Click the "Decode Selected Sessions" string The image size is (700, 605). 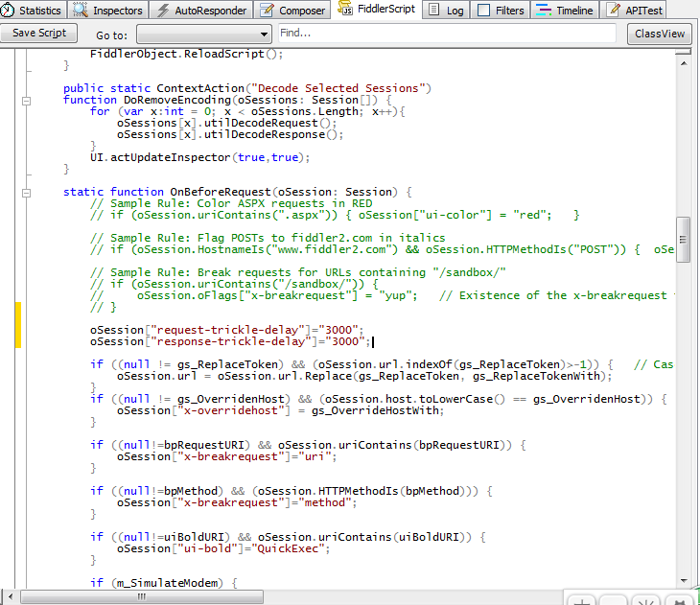[x=338, y=88]
